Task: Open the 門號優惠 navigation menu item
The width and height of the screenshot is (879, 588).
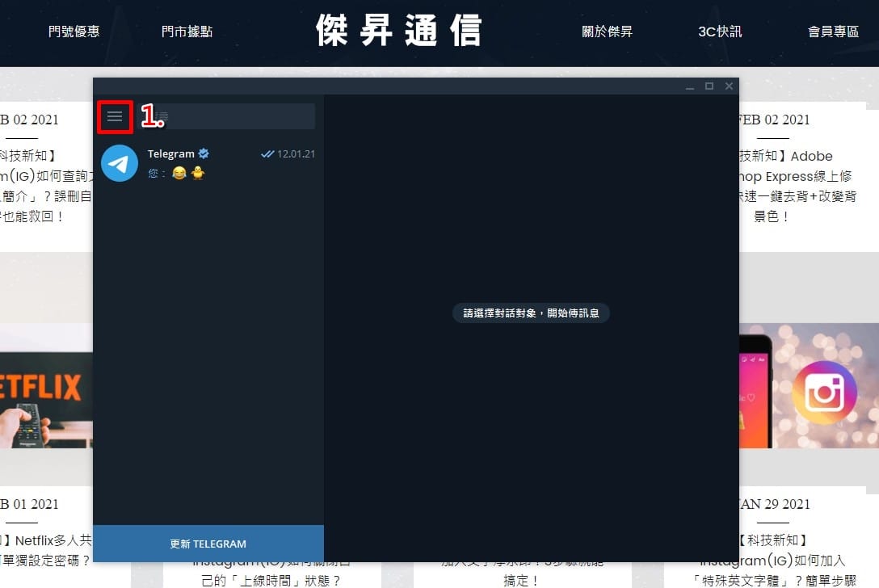Action: click(x=73, y=31)
